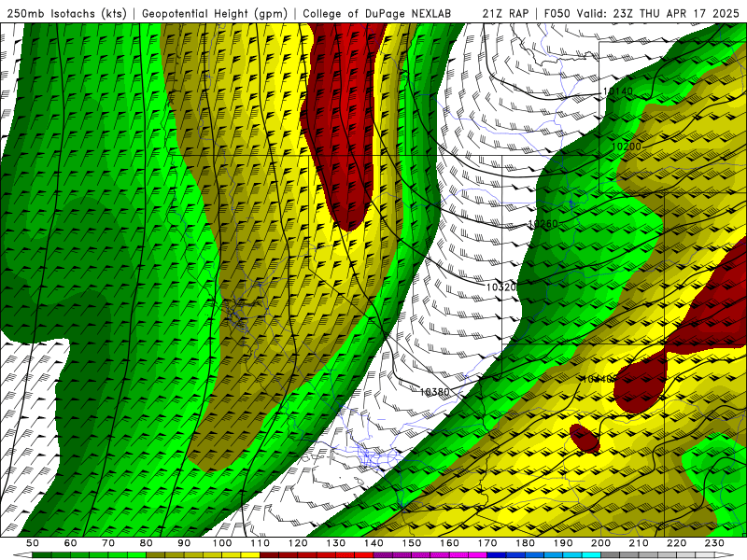
Task: Pick the dark maroon swatch just after 110
Action: point(270,555)
